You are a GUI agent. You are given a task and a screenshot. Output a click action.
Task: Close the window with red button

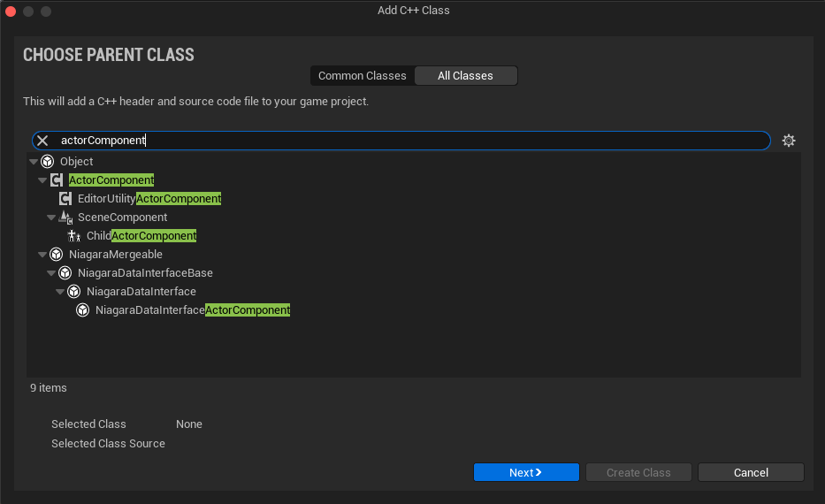[x=11, y=11]
